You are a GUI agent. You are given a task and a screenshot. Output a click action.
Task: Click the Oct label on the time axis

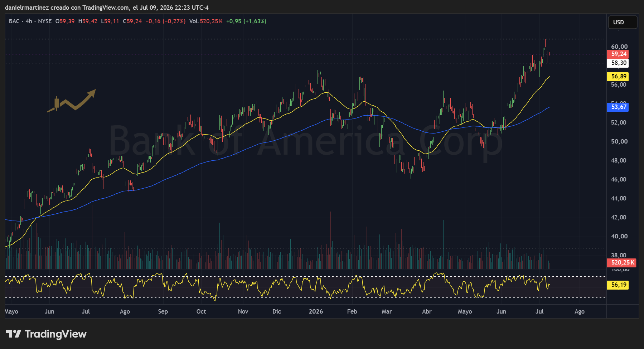pyautogui.click(x=201, y=312)
